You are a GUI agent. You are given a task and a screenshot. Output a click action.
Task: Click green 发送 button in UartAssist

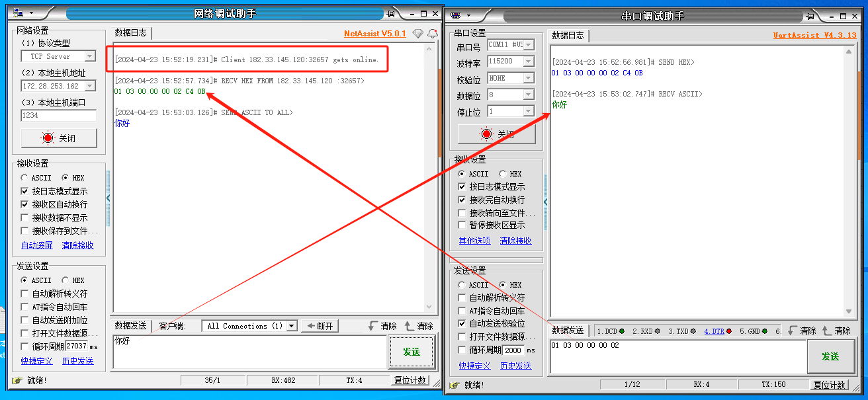pos(830,356)
